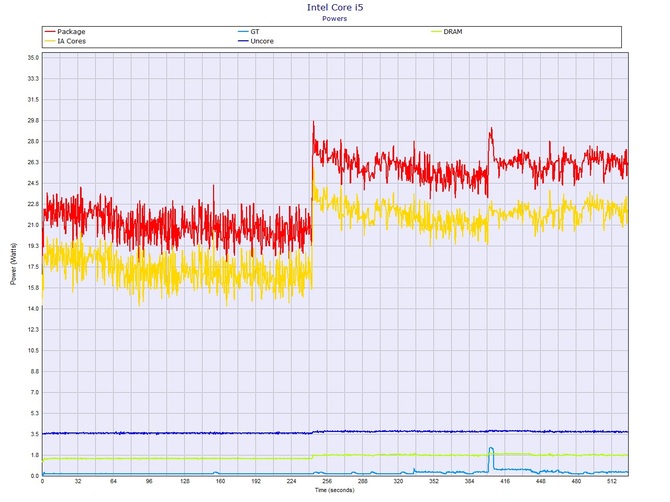Image resolution: width=670 pixels, height=502 pixels.
Task: Click the 320 x-axis tick label
Action: pos(398,481)
